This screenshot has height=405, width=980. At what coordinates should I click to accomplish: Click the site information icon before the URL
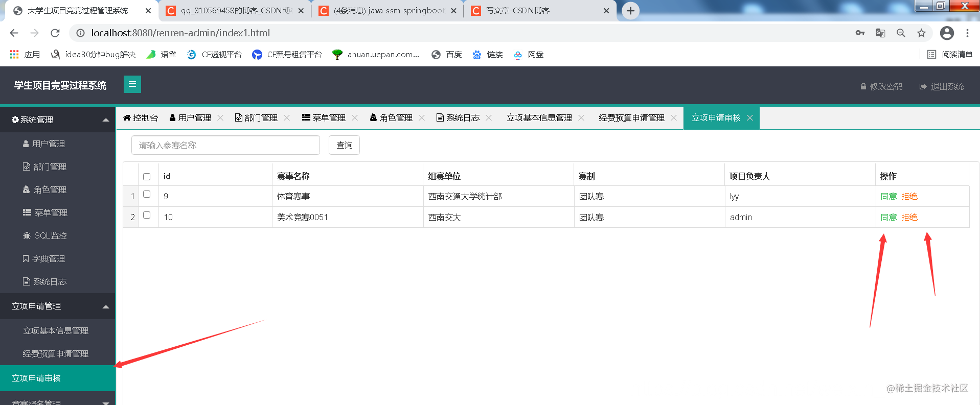[x=80, y=33]
